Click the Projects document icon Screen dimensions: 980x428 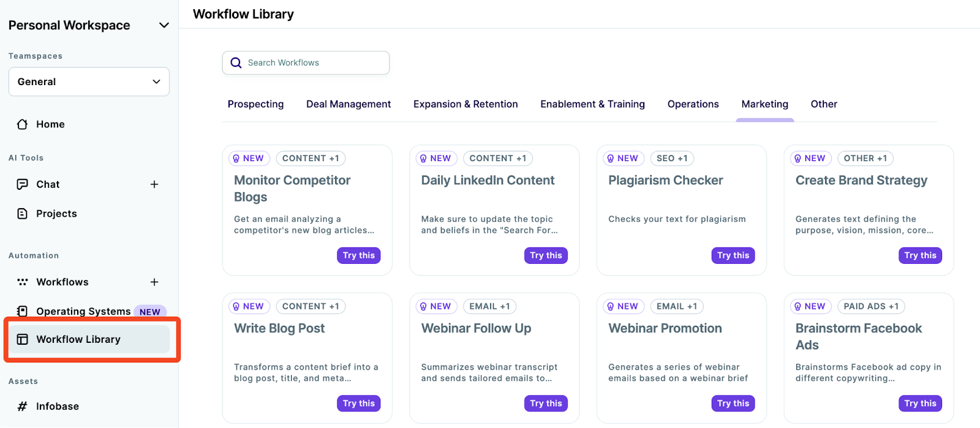tap(23, 214)
